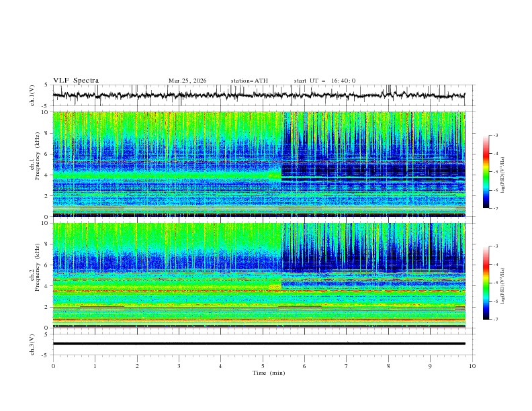Screen dimensions: 532x411
Task: Click the ch.1 waveform trace plot
Action: coord(259,95)
